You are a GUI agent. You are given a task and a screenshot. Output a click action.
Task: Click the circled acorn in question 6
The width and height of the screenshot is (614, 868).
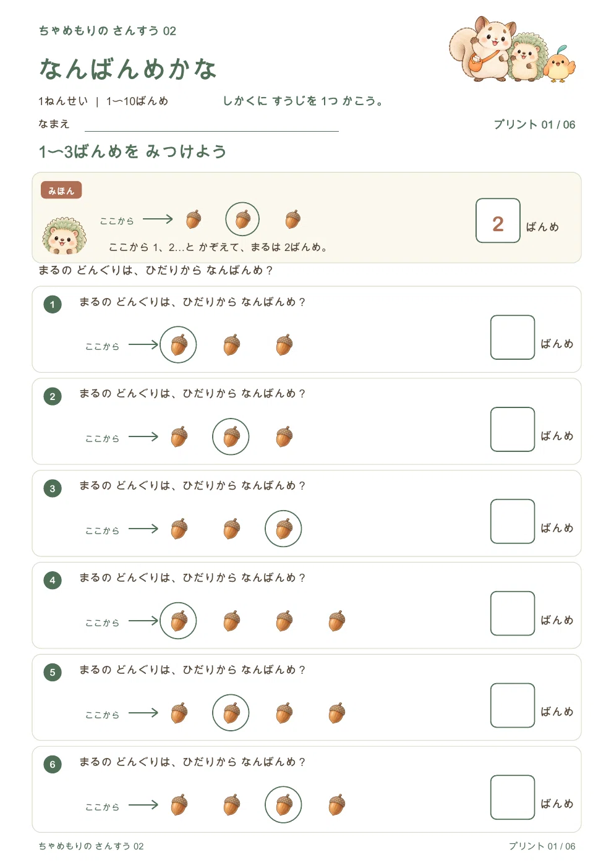click(x=283, y=805)
